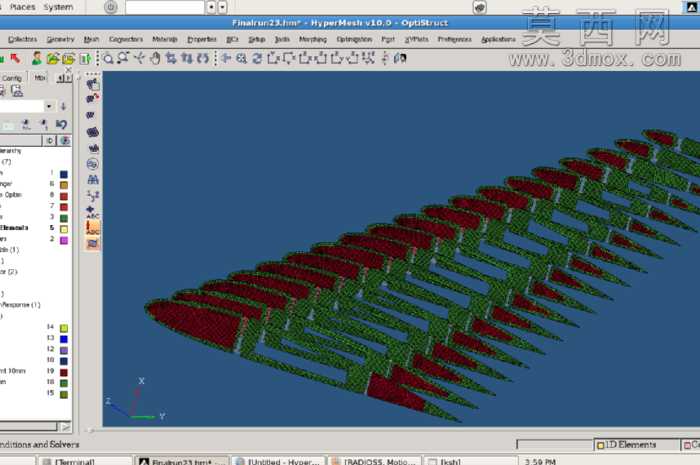The height and width of the screenshot is (465, 700).
Task: Switch to Terminal window in taskbar
Action: [x=85, y=461]
